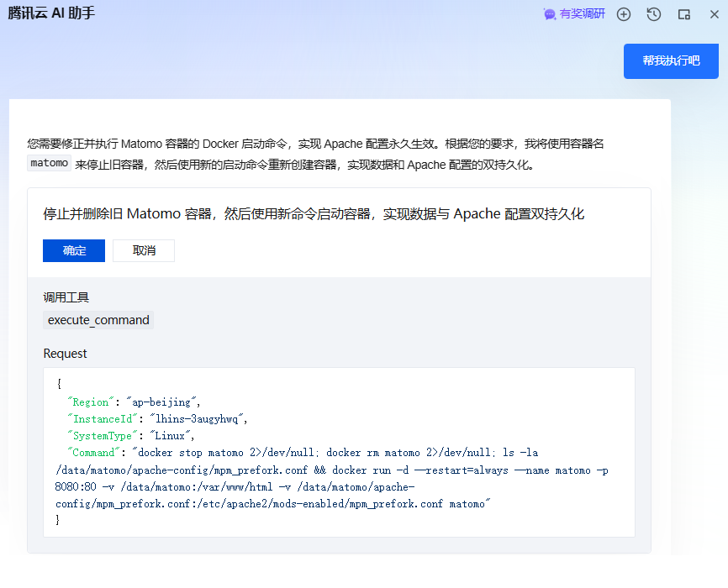Click the purple survey chat bubble icon
728x588 pixels.
pos(550,14)
